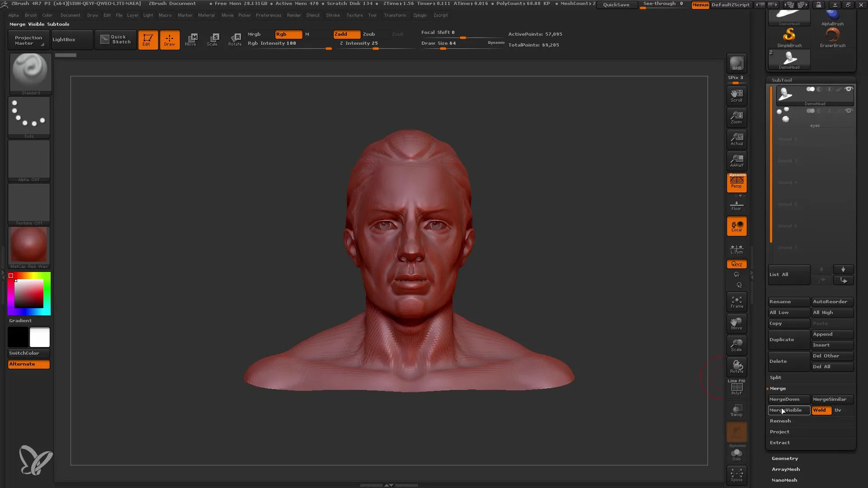Image resolution: width=868 pixels, height=488 pixels.
Task: Toggle L.Sym local symmetry
Action: 736,249
